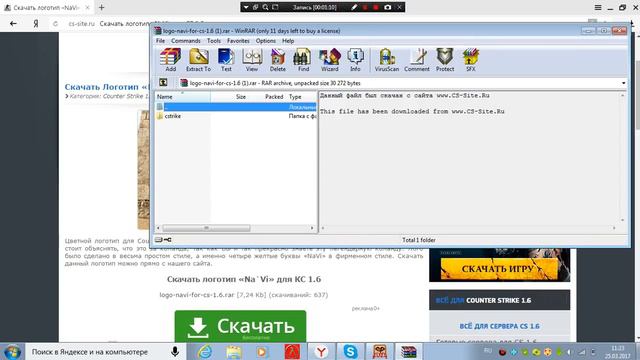Expand the archive path dropdown
640x360 pixels.
[623, 83]
